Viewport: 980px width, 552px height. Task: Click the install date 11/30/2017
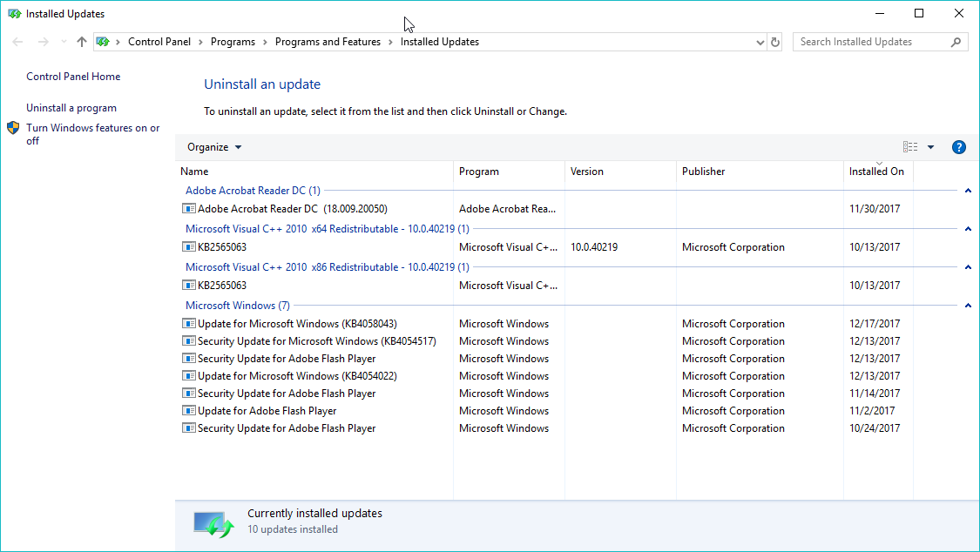(875, 209)
